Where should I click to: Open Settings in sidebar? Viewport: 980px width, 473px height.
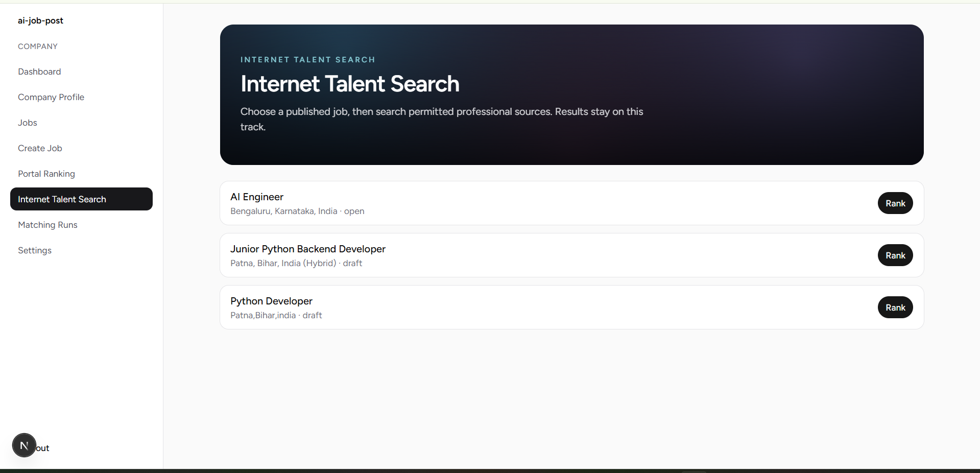35,250
